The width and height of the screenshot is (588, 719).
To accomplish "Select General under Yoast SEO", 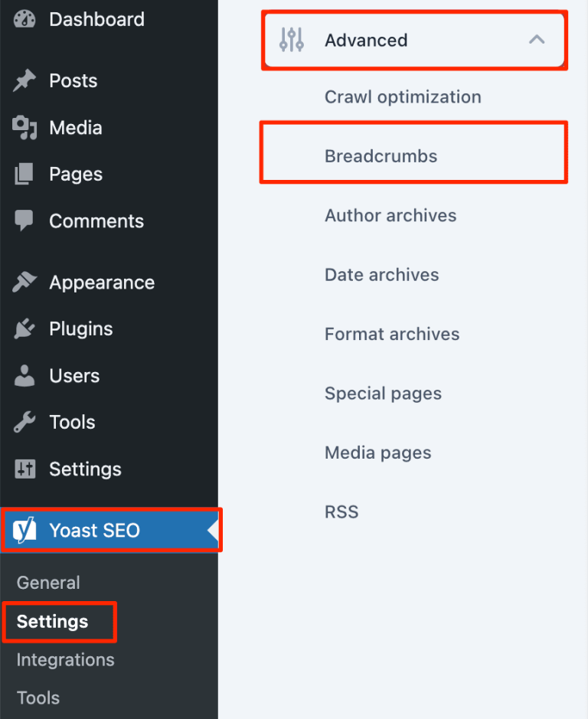I will (47, 583).
